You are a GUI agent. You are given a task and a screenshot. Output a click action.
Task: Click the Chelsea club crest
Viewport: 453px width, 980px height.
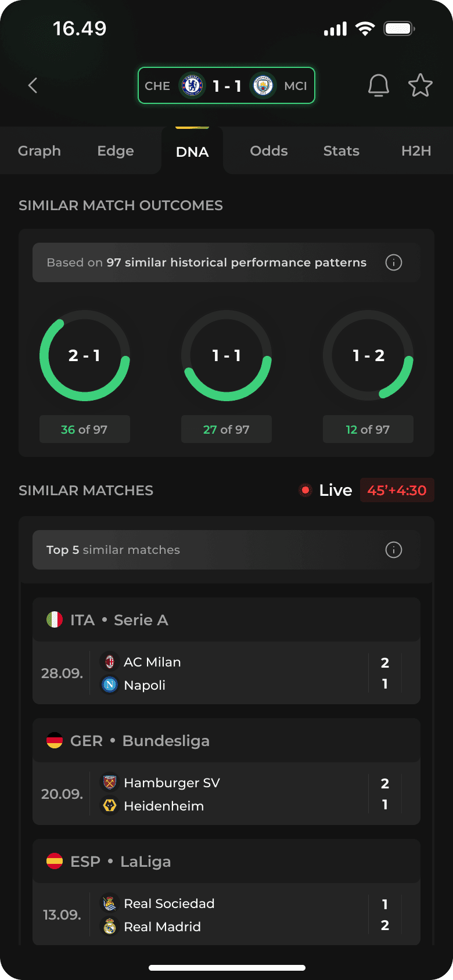192,85
